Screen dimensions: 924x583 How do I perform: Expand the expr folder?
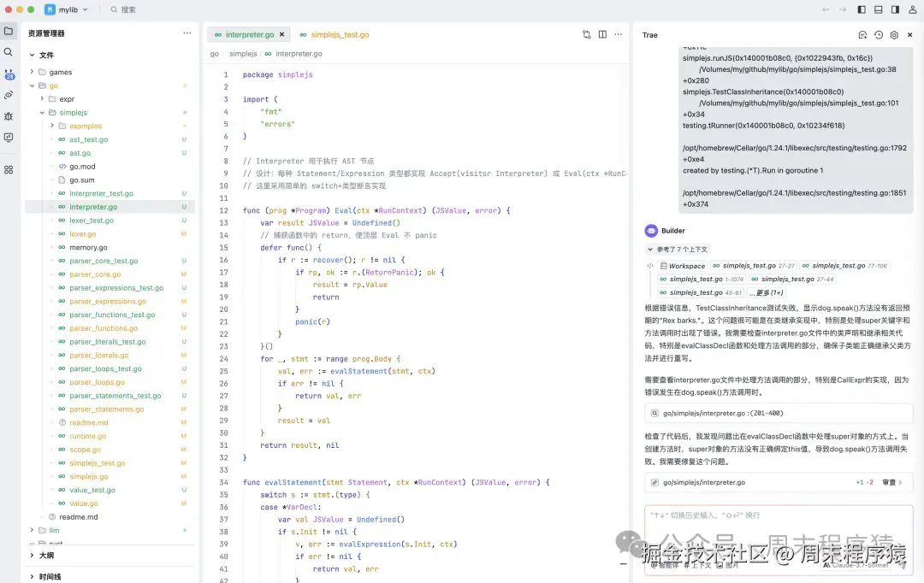[x=42, y=99]
